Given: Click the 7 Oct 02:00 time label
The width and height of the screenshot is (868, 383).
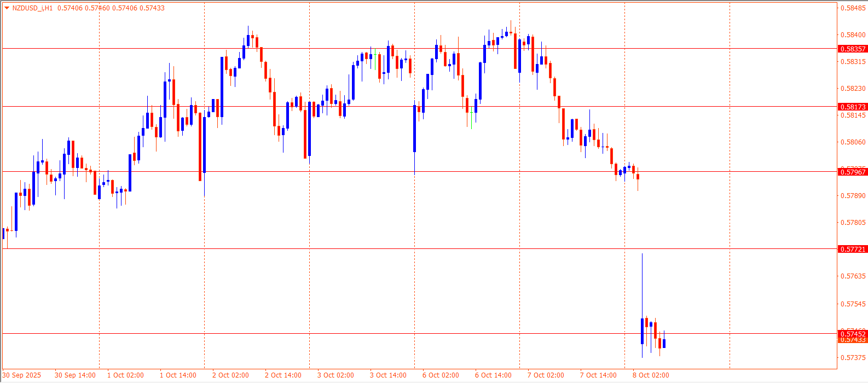Looking at the screenshot, I should point(546,375).
